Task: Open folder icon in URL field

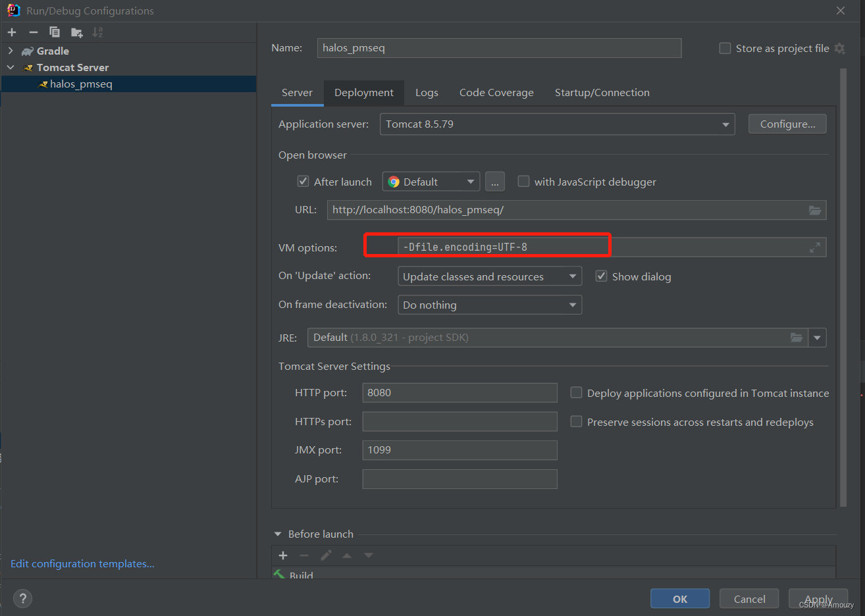Action: 815,210
